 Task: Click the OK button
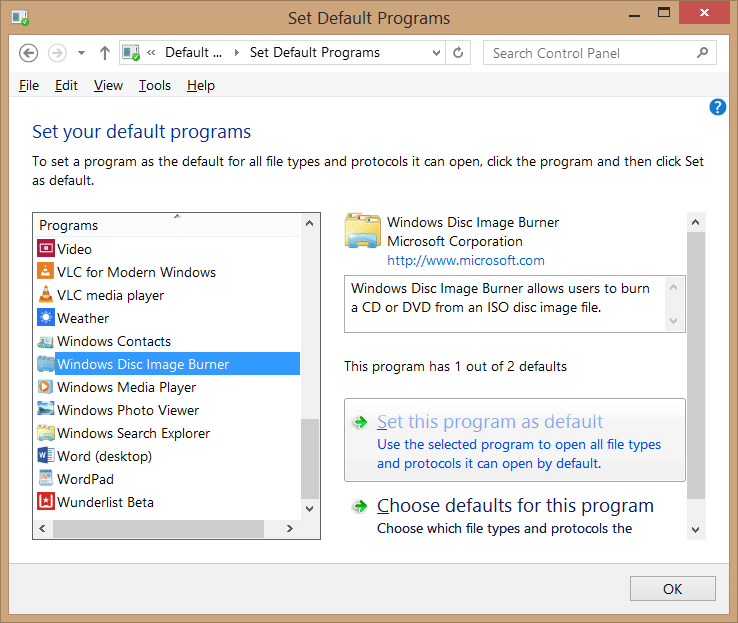click(x=673, y=589)
